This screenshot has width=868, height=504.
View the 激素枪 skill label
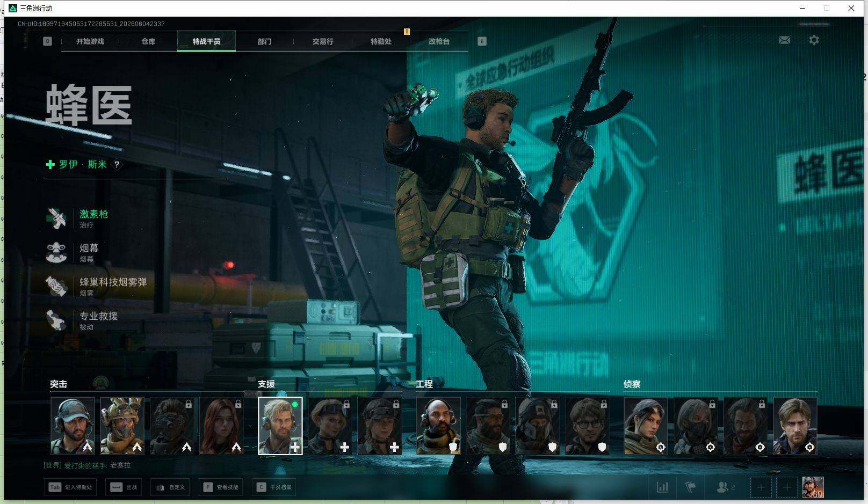94,214
